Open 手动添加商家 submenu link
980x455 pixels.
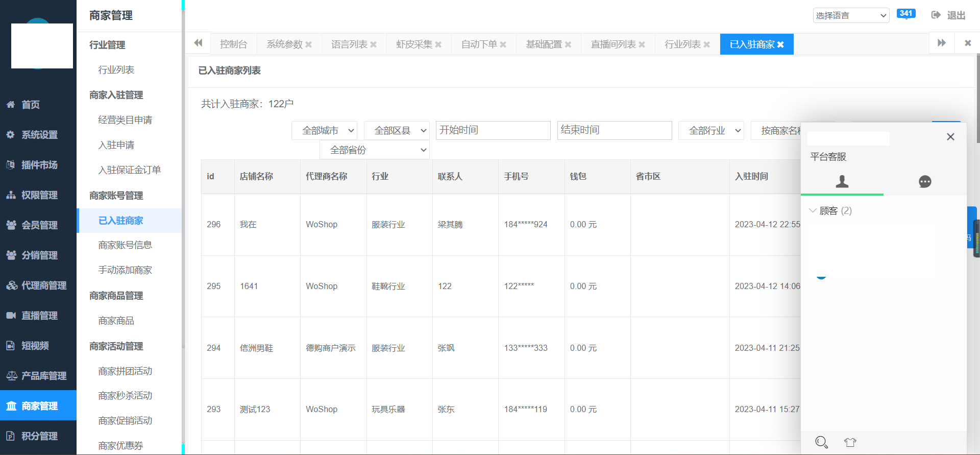click(x=125, y=270)
